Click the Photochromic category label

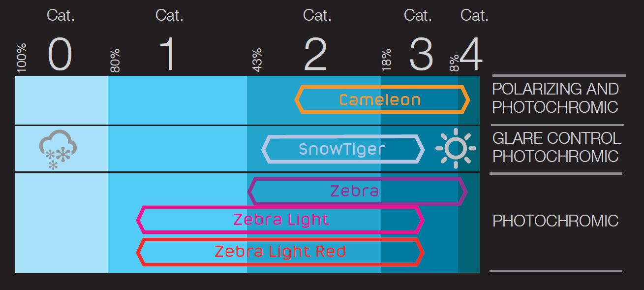[x=555, y=221]
